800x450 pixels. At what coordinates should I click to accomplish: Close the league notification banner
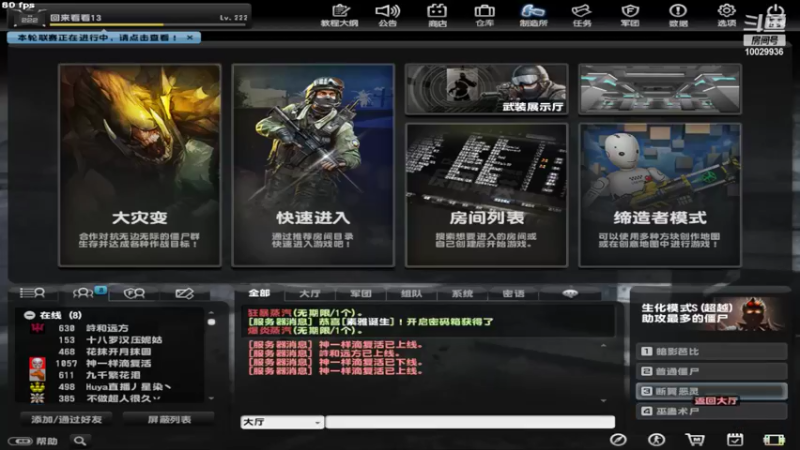pos(190,38)
